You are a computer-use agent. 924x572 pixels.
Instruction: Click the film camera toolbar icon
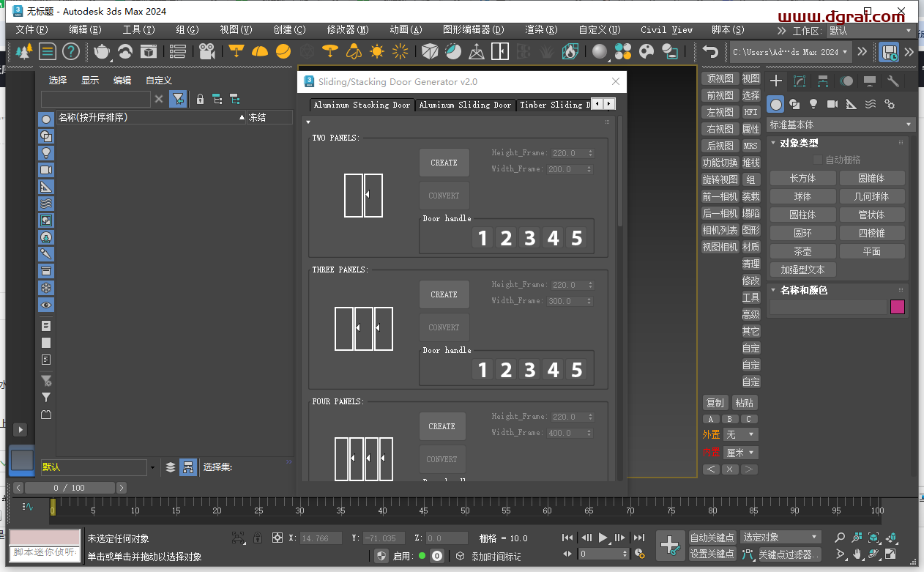coord(206,51)
